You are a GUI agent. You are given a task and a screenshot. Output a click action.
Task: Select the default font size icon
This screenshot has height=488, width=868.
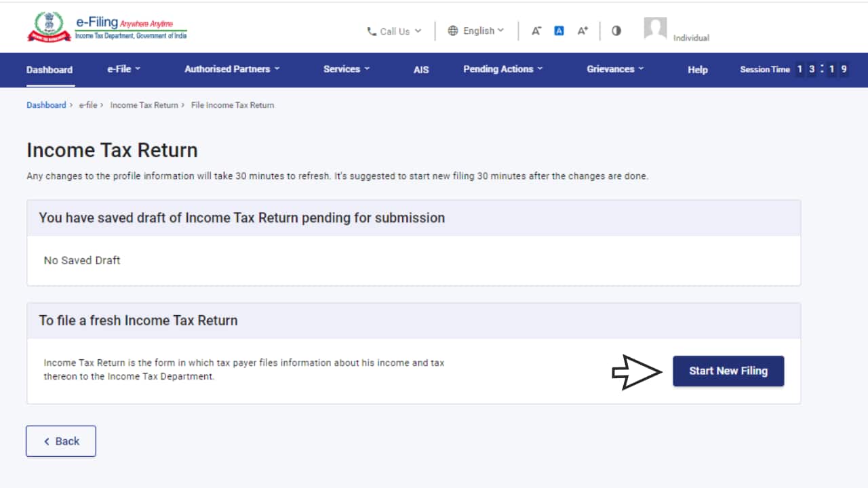[x=559, y=31]
